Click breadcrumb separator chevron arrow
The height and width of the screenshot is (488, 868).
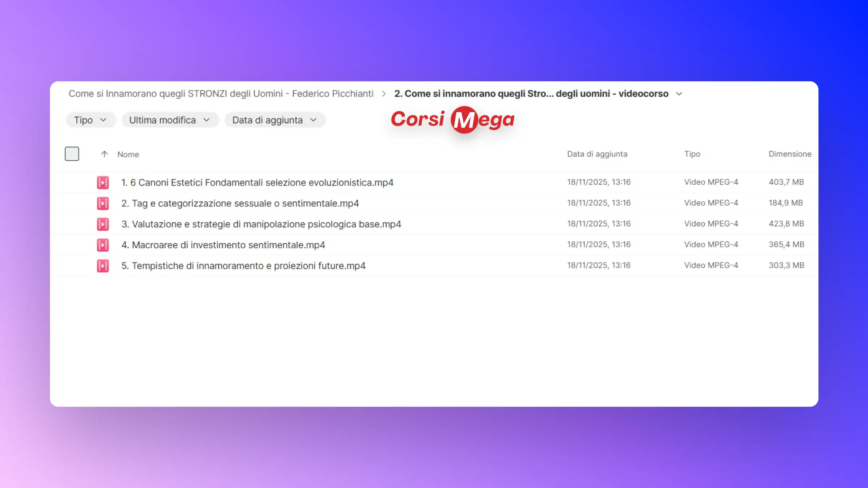pos(384,94)
